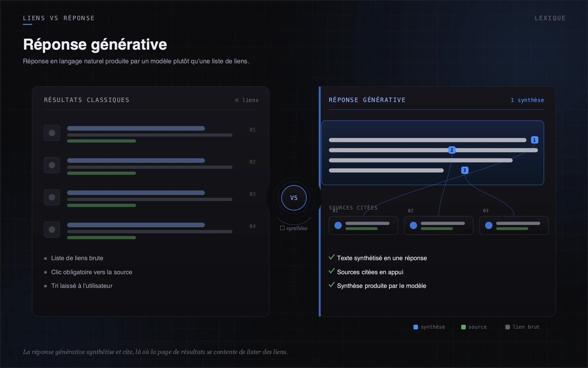Click the VS circle badge
Viewport: 588px width, 368px height.
click(x=294, y=198)
